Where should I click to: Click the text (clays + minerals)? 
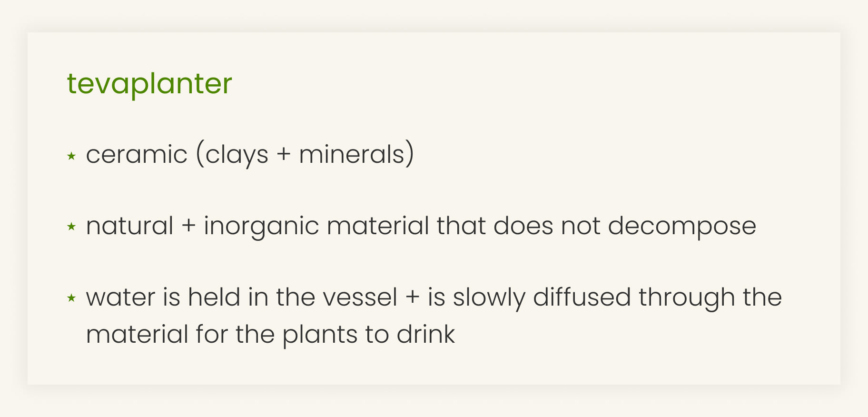pos(305,155)
